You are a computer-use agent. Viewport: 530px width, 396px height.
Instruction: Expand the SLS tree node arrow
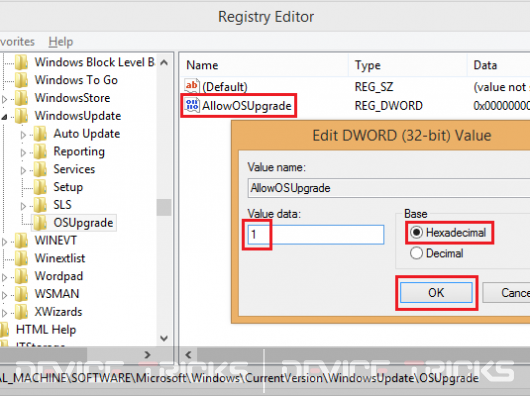pos(23,206)
